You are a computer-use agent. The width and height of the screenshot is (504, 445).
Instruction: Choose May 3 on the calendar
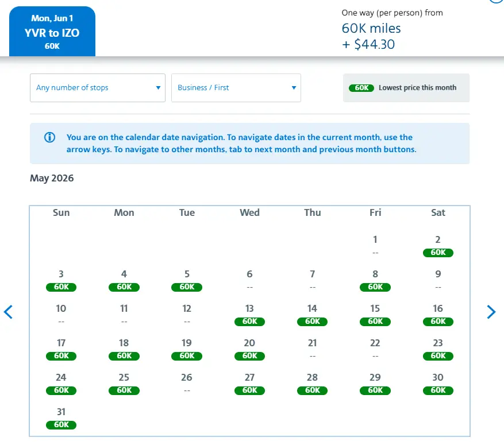pos(61,280)
